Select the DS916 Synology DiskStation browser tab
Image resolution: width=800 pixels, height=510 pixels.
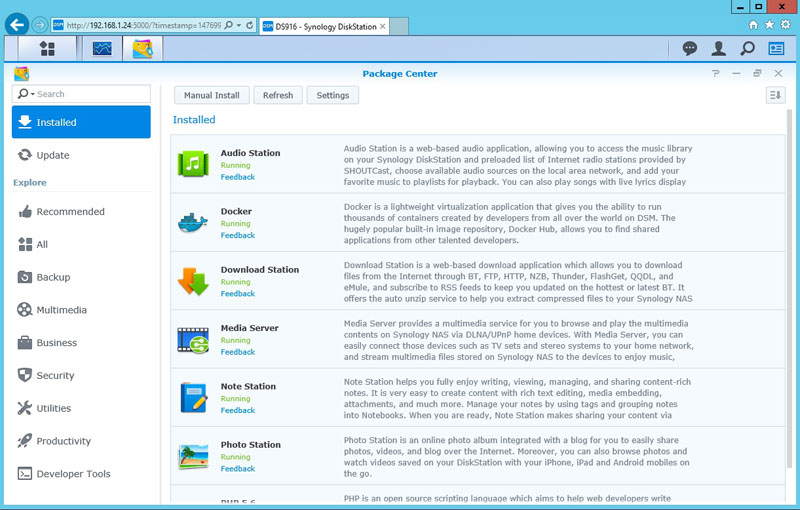click(x=326, y=27)
